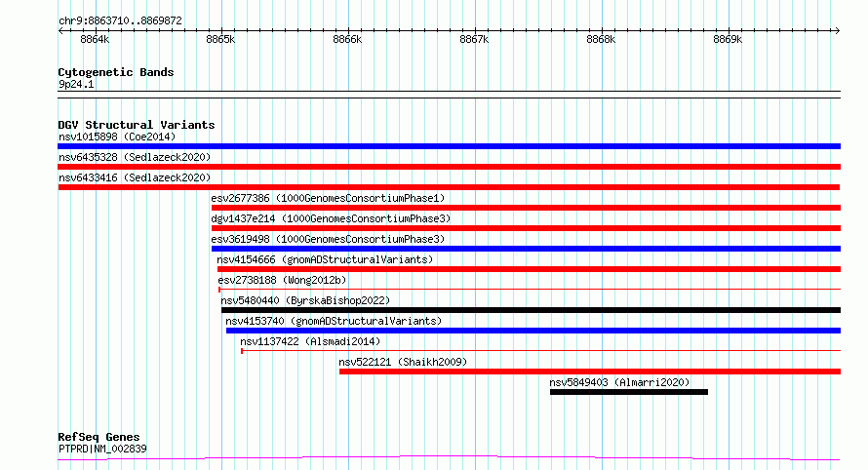The image size is (868, 470).
Task: Click the red nsv4154666 variant bar
Action: click(x=529, y=269)
